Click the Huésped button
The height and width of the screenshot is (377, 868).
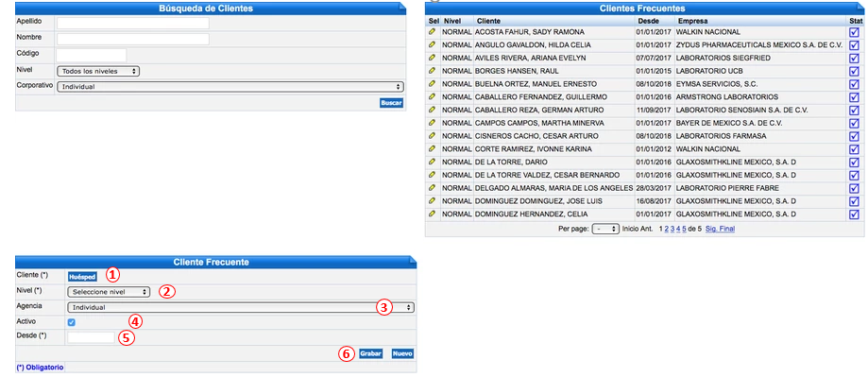pos(82,276)
